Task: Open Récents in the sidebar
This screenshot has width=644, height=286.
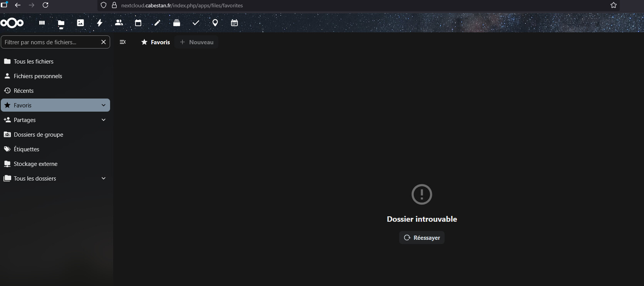Action: [23, 90]
